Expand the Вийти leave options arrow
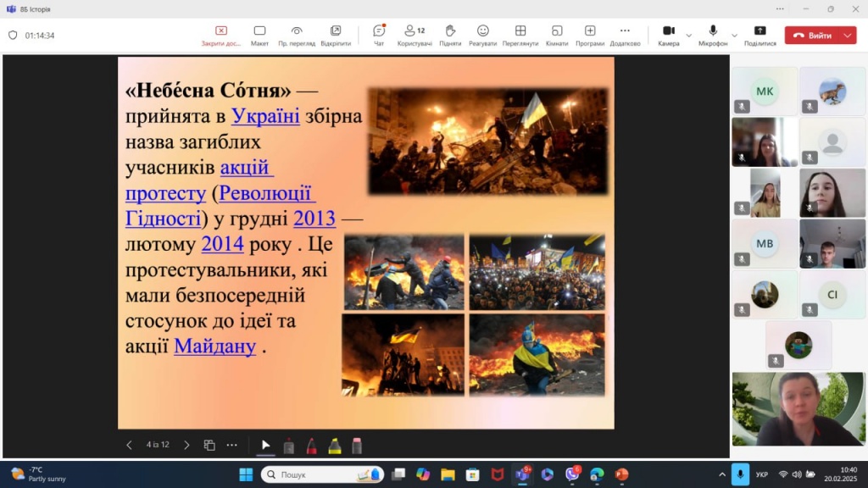Image resolution: width=868 pixels, height=488 pixels. pos(847,36)
